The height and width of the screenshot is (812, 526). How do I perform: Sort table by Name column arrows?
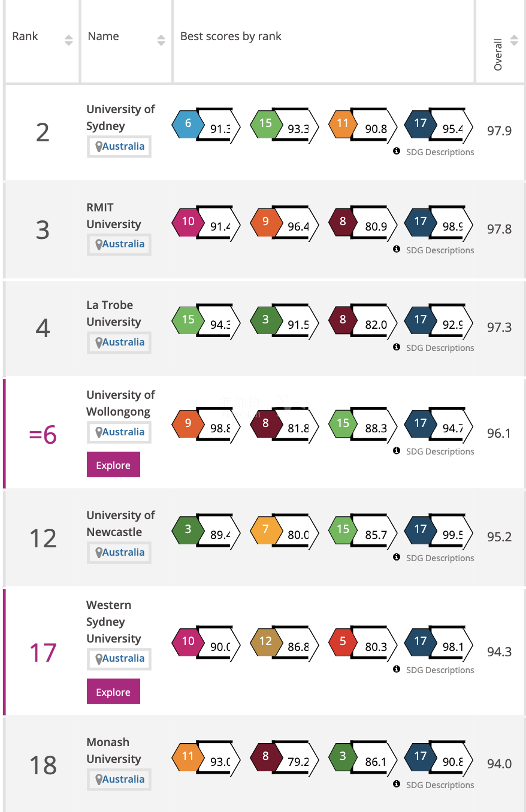[161, 40]
